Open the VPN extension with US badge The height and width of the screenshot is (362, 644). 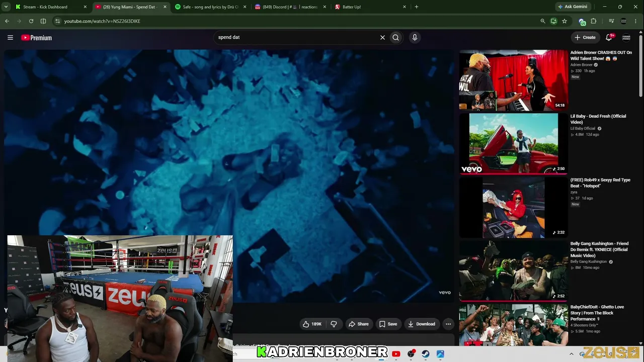(582, 21)
